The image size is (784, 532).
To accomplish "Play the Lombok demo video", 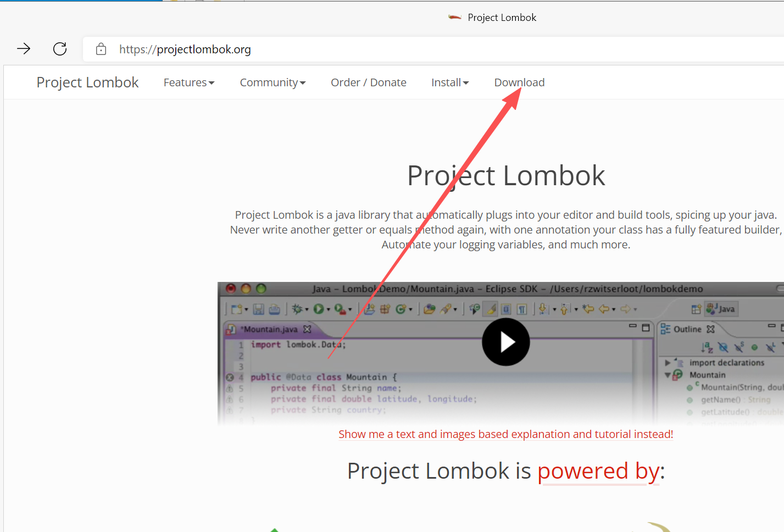I will pos(505,342).
